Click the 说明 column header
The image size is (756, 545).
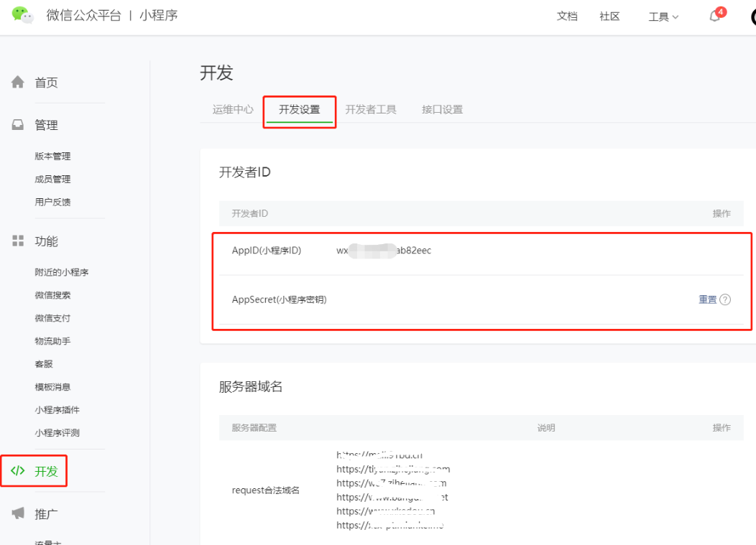pyautogui.click(x=546, y=428)
